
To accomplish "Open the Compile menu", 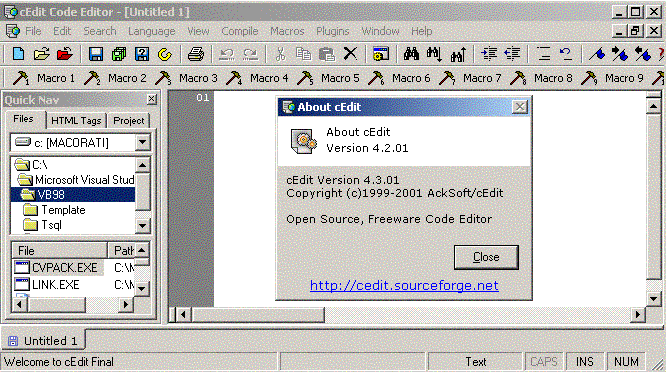I will [240, 31].
